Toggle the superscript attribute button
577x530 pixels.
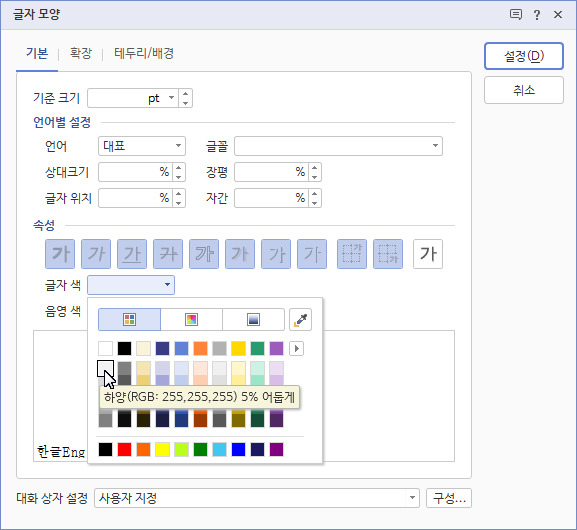(352, 254)
